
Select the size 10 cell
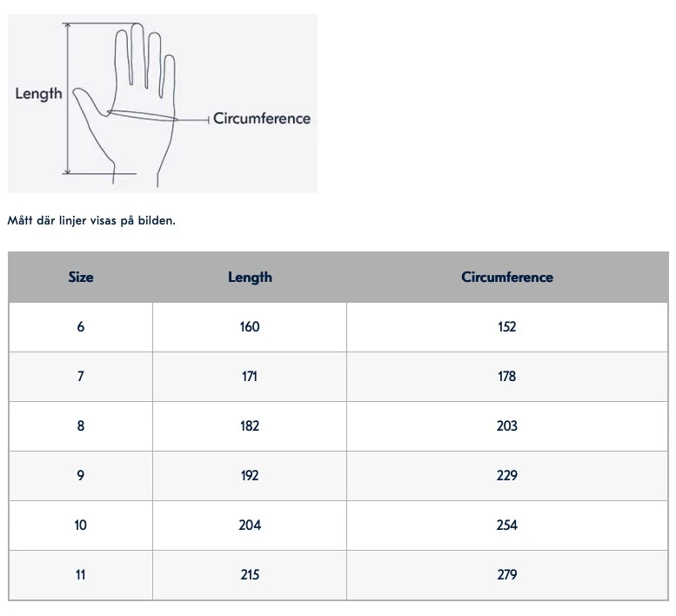[x=81, y=526]
